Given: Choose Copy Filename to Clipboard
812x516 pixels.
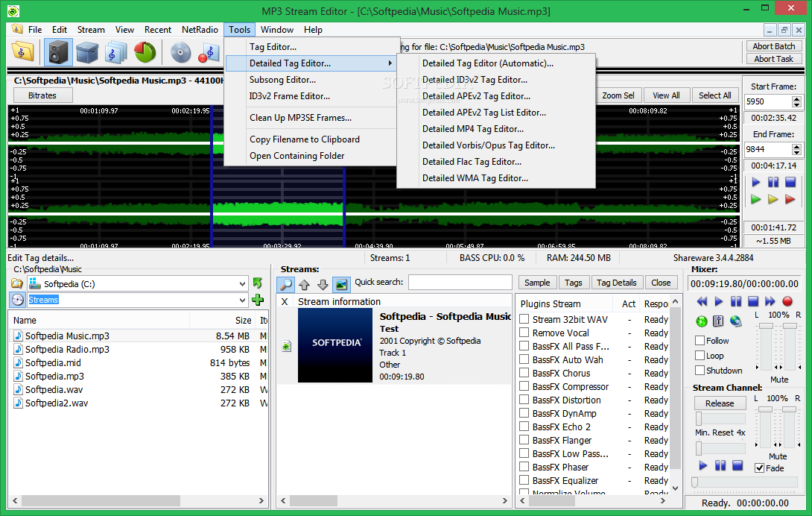Looking at the screenshot, I should (x=311, y=139).
